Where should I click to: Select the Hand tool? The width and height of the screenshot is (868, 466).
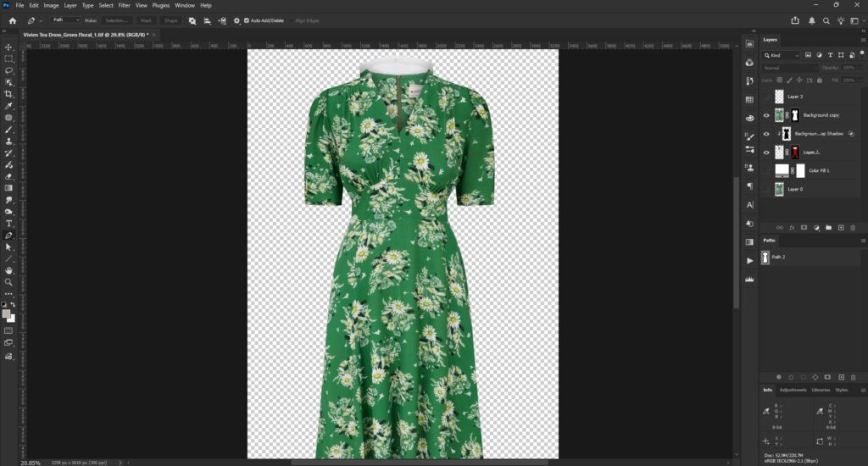click(x=8, y=270)
